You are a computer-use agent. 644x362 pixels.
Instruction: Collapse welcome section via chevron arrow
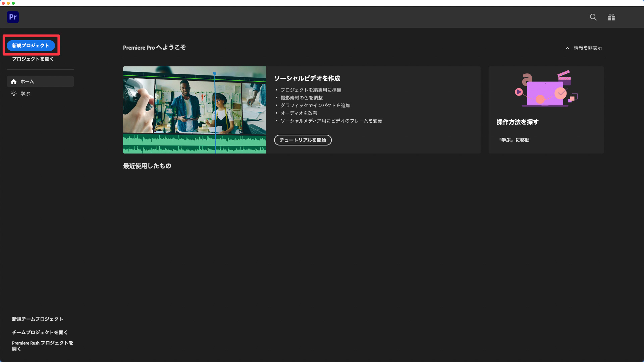click(568, 48)
